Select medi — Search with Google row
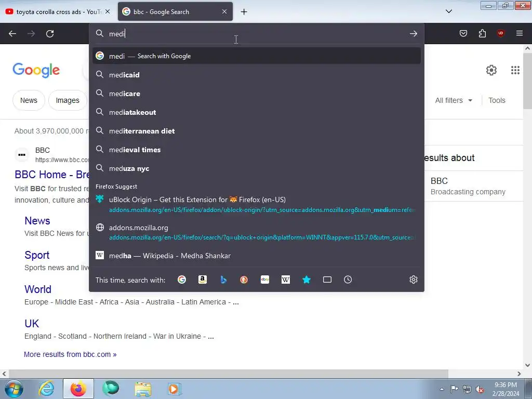Screen dimensions: 532x399 257,56
